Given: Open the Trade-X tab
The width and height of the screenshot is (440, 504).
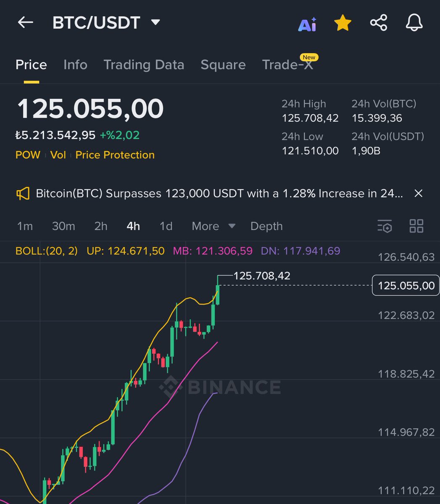Looking at the screenshot, I should (x=288, y=65).
